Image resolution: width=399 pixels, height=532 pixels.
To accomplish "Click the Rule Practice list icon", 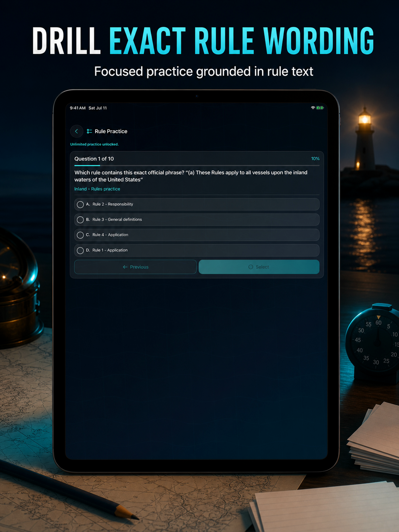I will click(x=89, y=131).
